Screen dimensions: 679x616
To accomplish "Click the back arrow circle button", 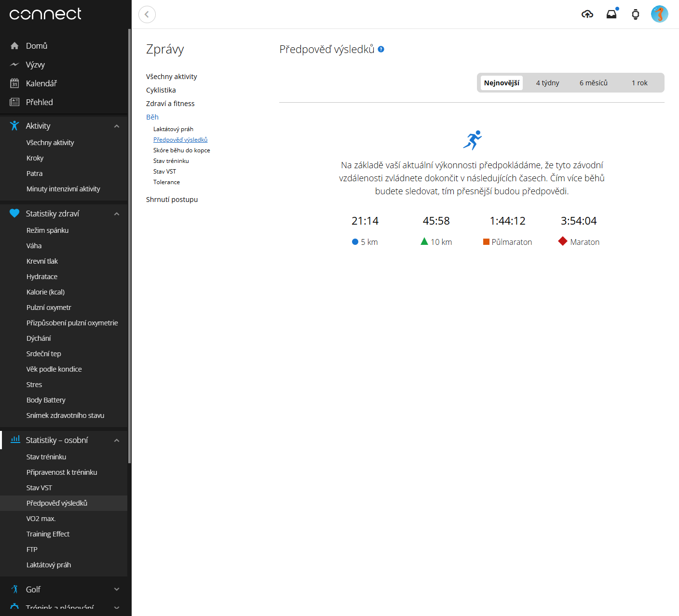I will click(147, 14).
